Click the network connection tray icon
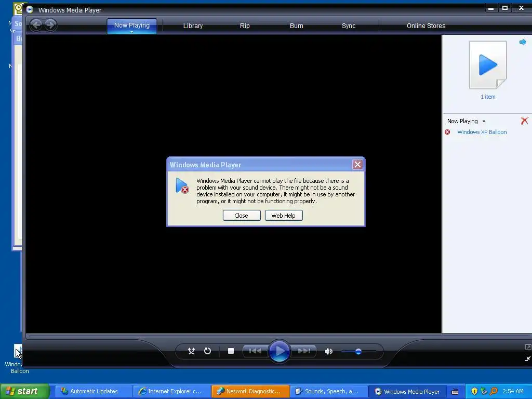 pyautogui.click(x=484, y=391)
